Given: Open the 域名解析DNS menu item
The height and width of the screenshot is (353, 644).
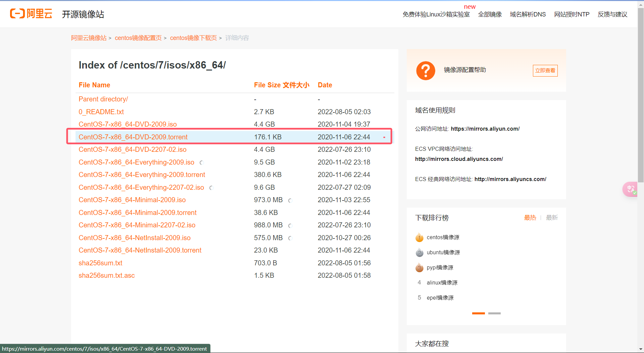Looking at the screenshot, I should [528, 14].
